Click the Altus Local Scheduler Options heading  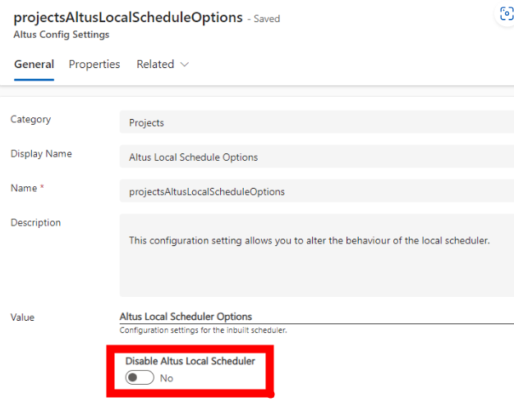(186, 317)
